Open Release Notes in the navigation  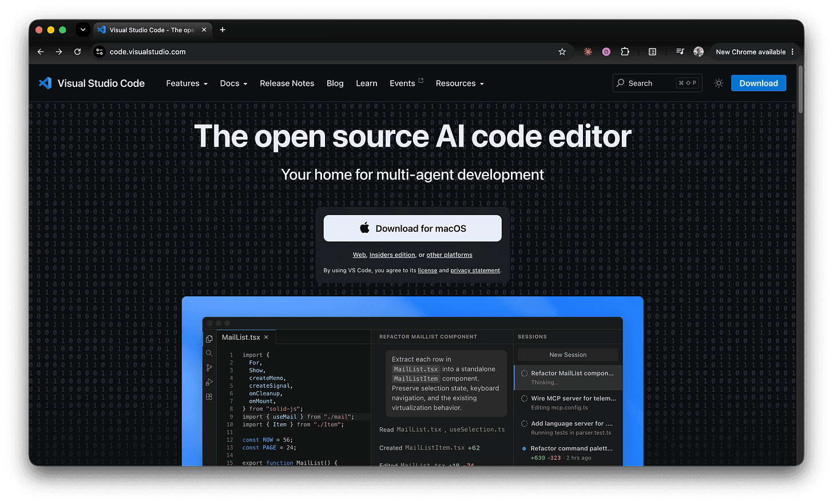point(287,84)
